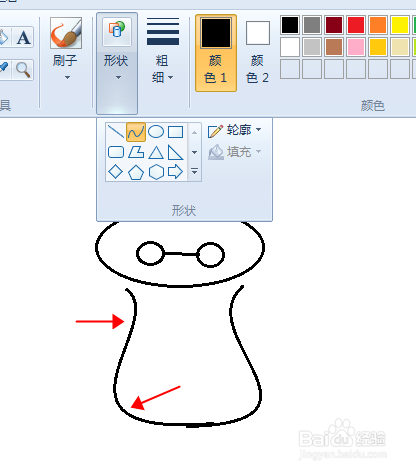The image size is (416, 472).
Task: Choose the Pentagon shape
Action: point(136,172)
